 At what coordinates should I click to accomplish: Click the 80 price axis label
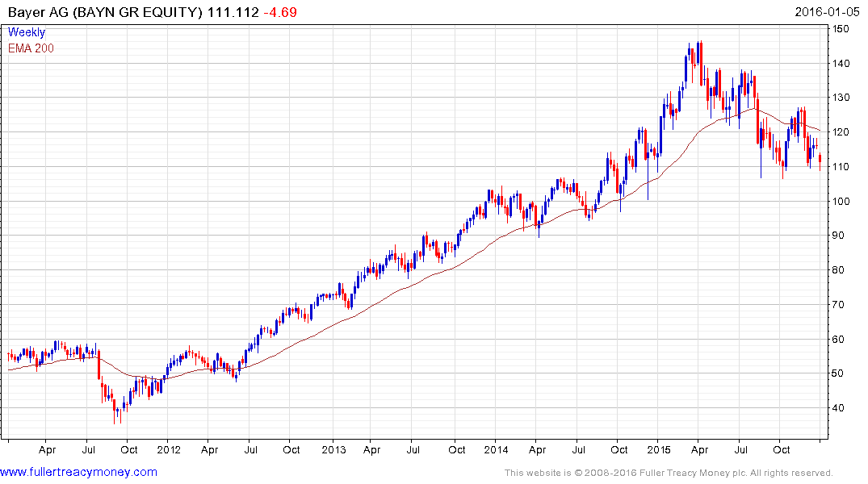[x=839, y=270]
